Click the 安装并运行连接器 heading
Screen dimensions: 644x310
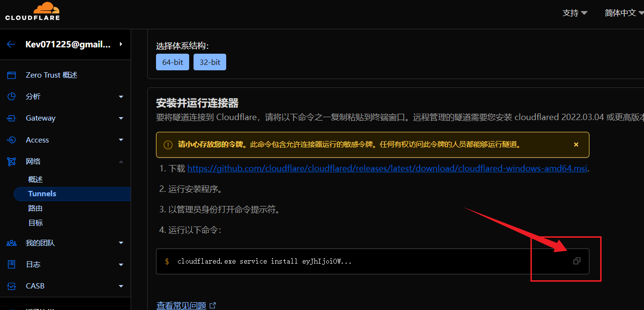[x=197, y=103]
